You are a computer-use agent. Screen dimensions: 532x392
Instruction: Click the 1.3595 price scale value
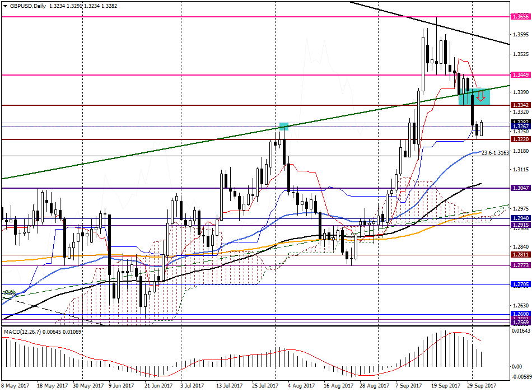coord(520,35)
